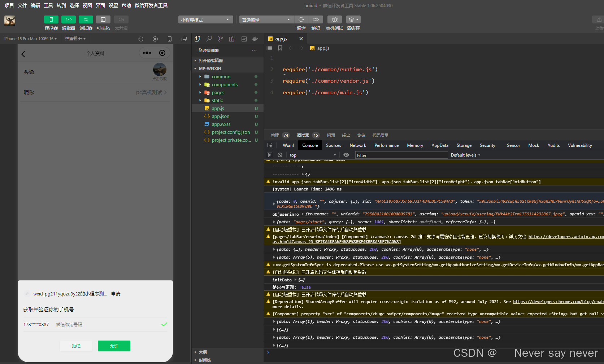The width and height of the screenshot is (604, 364).
Task: Switch to the Storage tab
Action: tap(464, 145)
